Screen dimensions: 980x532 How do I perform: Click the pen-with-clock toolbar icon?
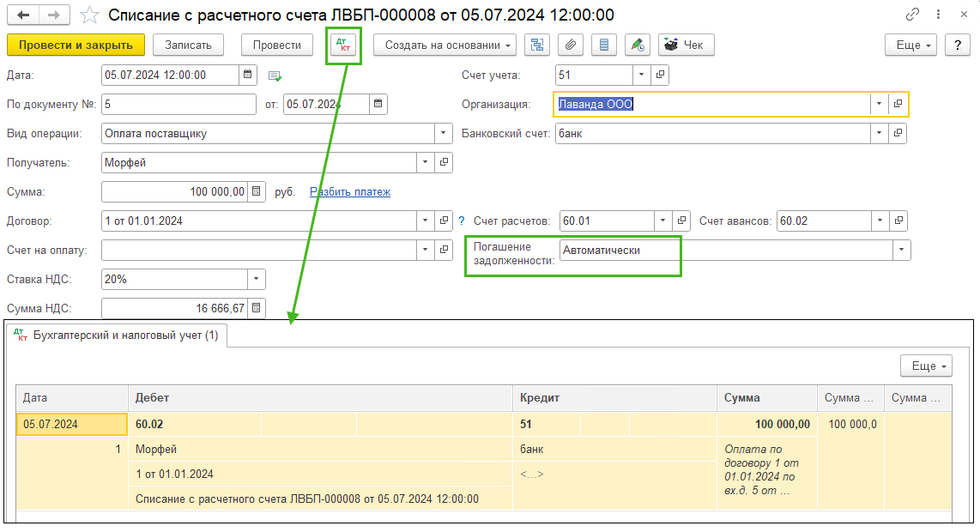[638, 45]
